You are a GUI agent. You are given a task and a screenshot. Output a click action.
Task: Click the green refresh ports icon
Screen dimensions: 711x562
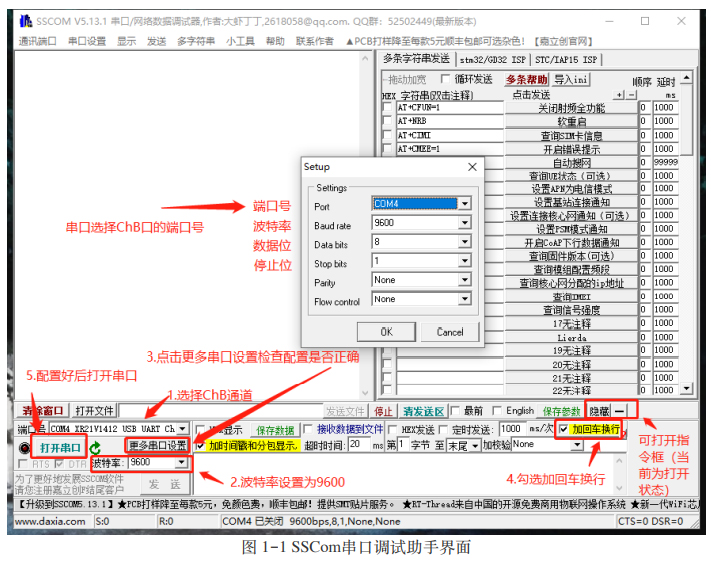click(95, 448)
